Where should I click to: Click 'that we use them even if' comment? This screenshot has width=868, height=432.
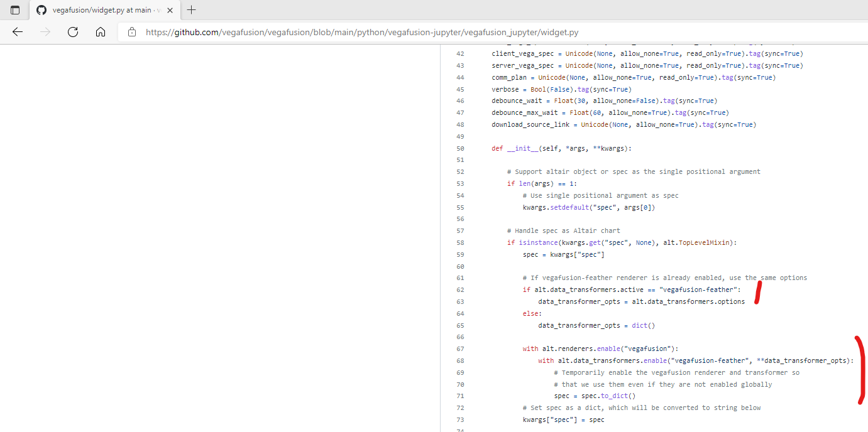663,384
